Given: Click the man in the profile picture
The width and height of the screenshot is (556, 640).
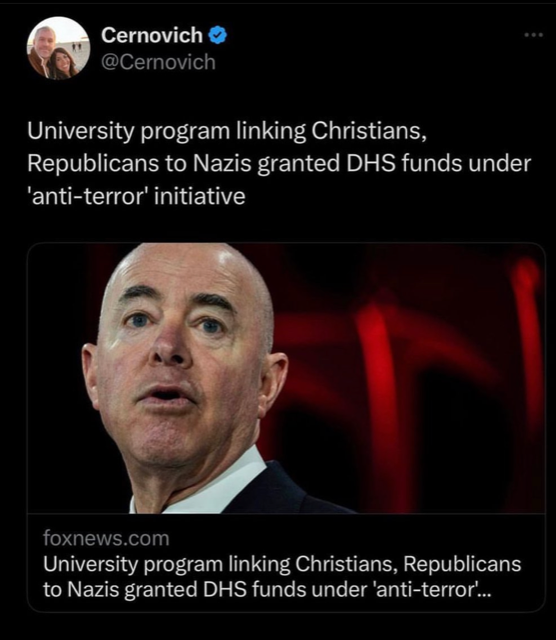Looking at the screenshot, I should click(x=41, y=49).
